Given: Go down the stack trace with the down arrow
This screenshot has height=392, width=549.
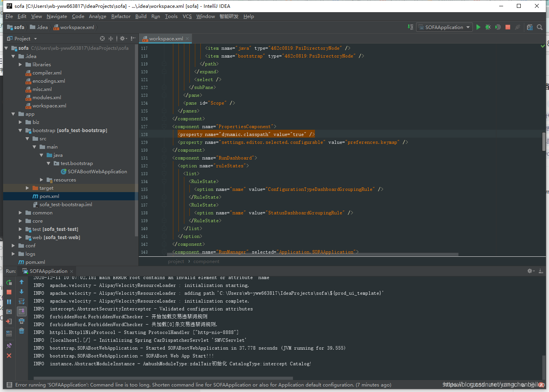Looking at the screenshot, I should pyautogui.click(x=22, y=292).
